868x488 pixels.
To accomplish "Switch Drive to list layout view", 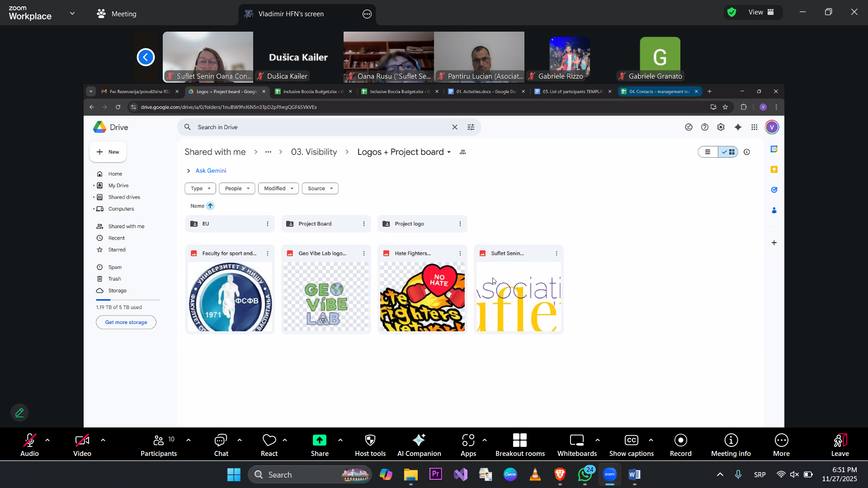I will pos(708,152).
